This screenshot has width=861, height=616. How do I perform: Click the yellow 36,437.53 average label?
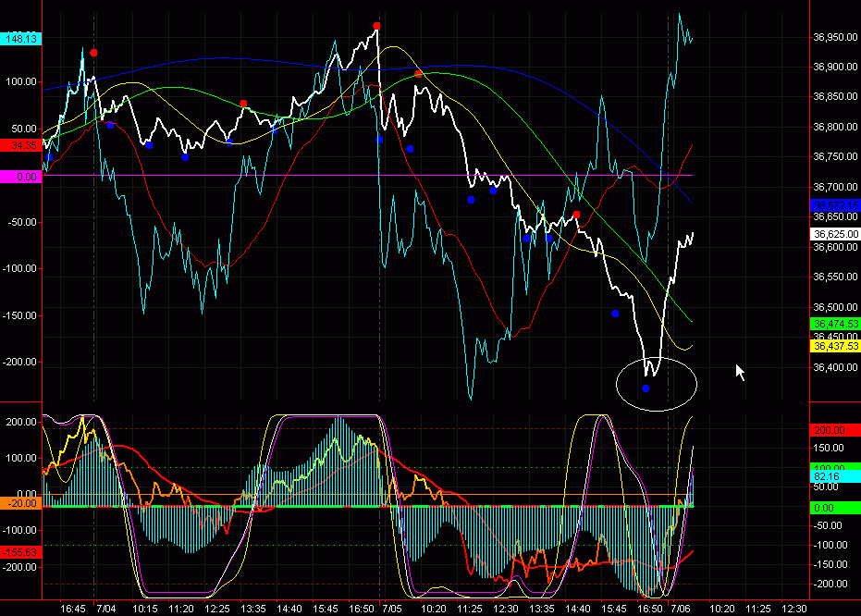click(835, 347)
